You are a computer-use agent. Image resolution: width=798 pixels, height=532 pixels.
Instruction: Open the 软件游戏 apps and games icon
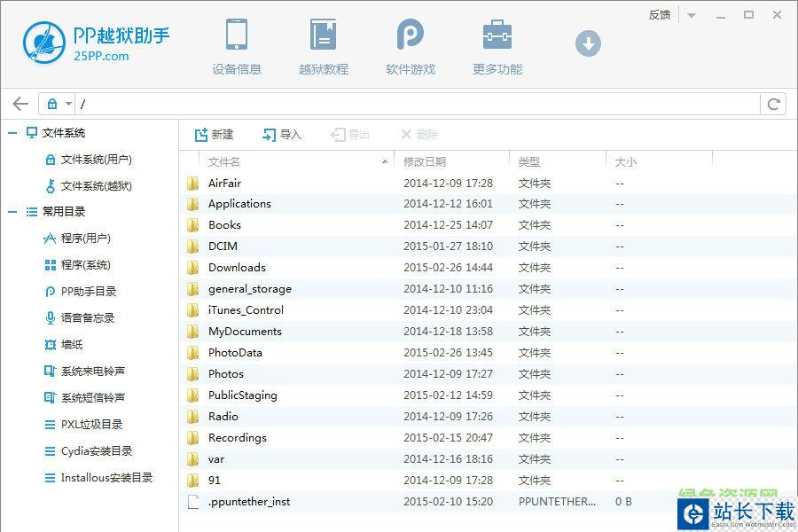point(410,36)
